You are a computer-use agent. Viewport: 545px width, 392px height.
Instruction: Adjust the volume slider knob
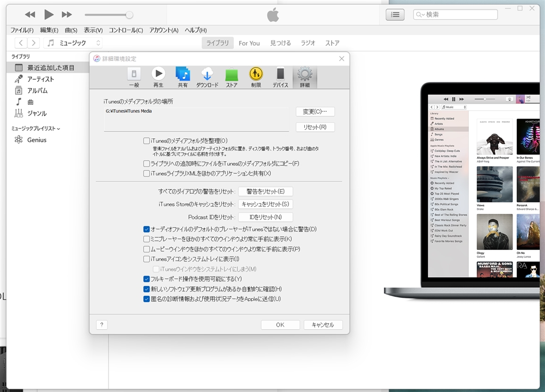click(x=129, y=14)
